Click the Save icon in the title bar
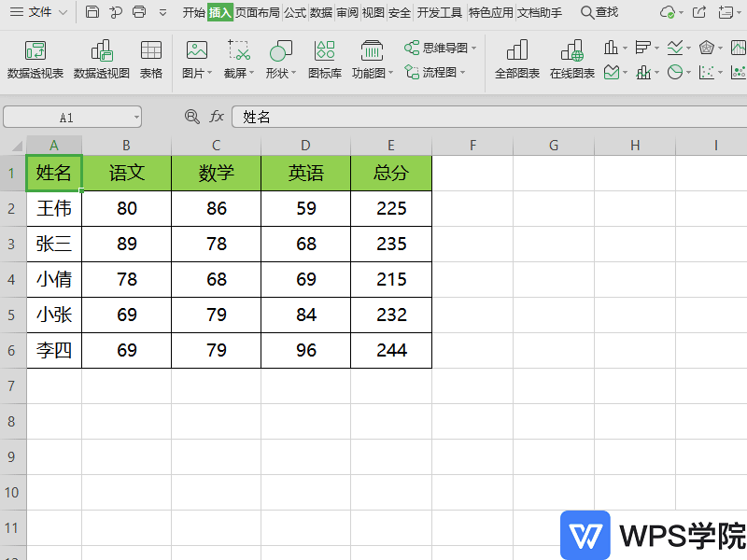The height and width of the screenshot is (560, 747). [91, 12]
